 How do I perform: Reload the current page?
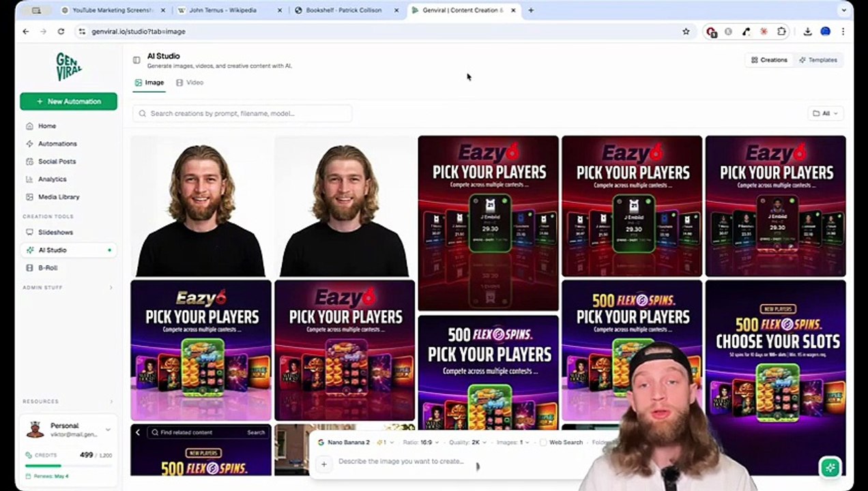tap(61, 31)
